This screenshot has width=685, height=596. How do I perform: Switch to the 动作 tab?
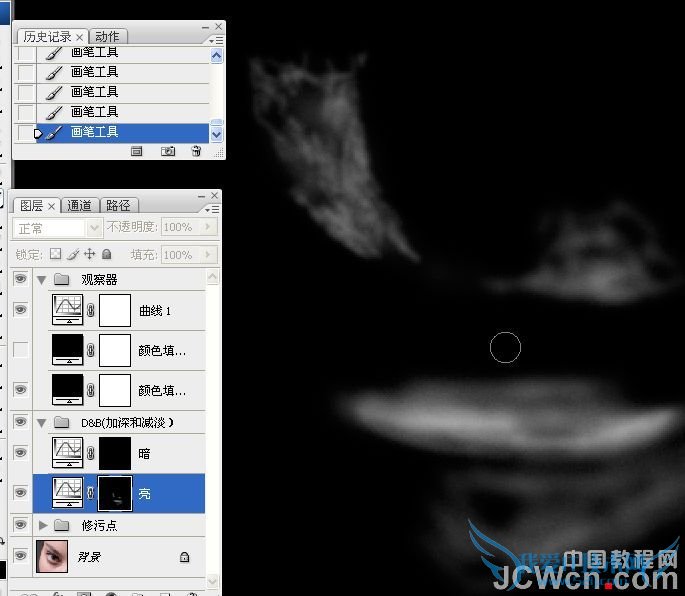click(107, 37)
